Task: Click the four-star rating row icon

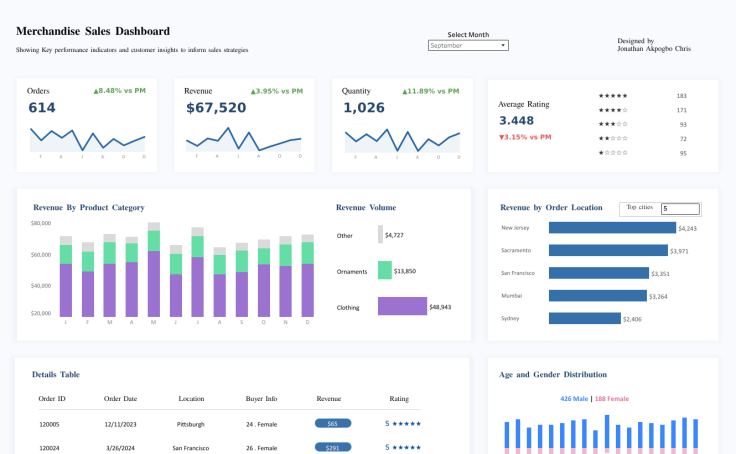Action: tap(612, 110)
